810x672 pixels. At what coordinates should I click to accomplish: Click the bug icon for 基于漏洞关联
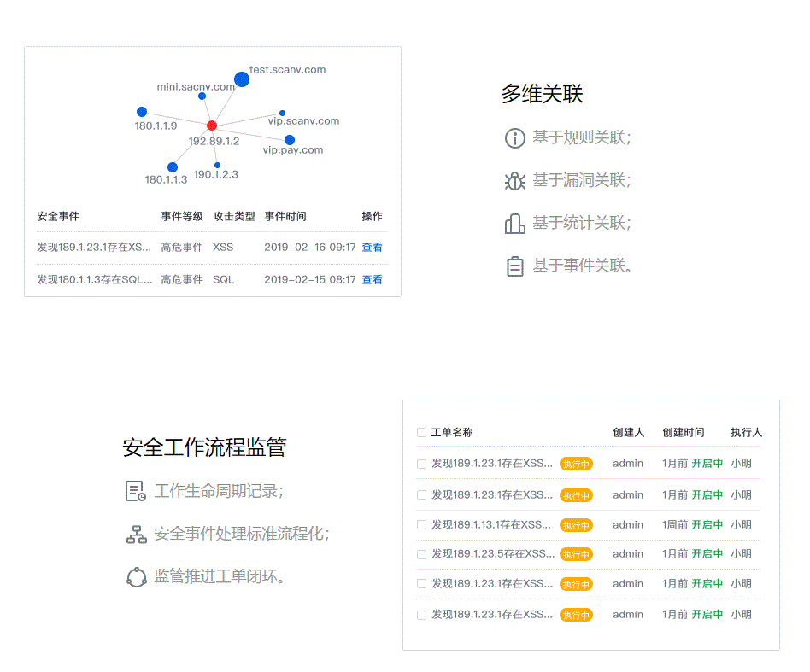pyautogui.click(x=514, y=180)
